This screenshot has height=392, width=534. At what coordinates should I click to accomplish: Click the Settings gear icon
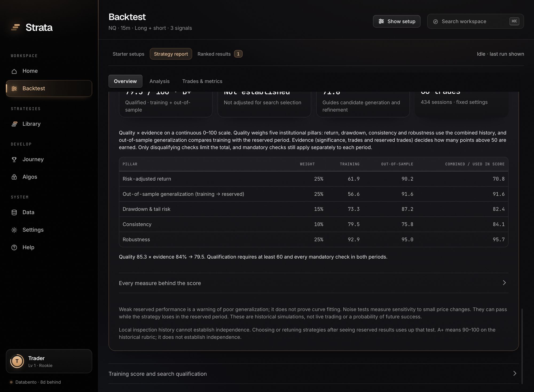[x=14, y=230]
